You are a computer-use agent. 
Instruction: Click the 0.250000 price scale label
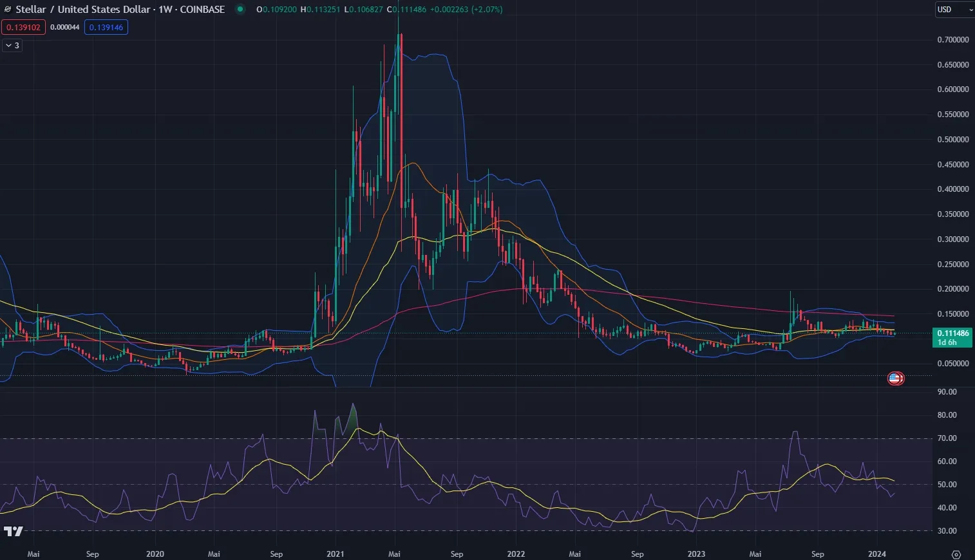pyautogui.click(x=953, y=265)
